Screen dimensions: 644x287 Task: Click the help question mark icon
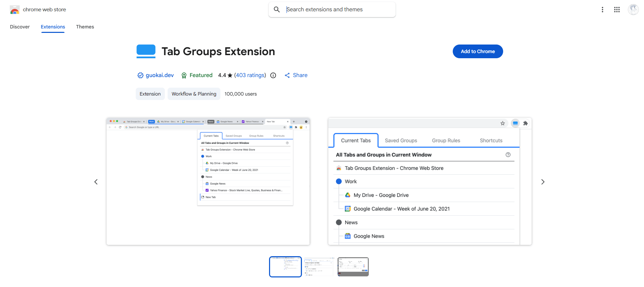(x=508, y=155)
